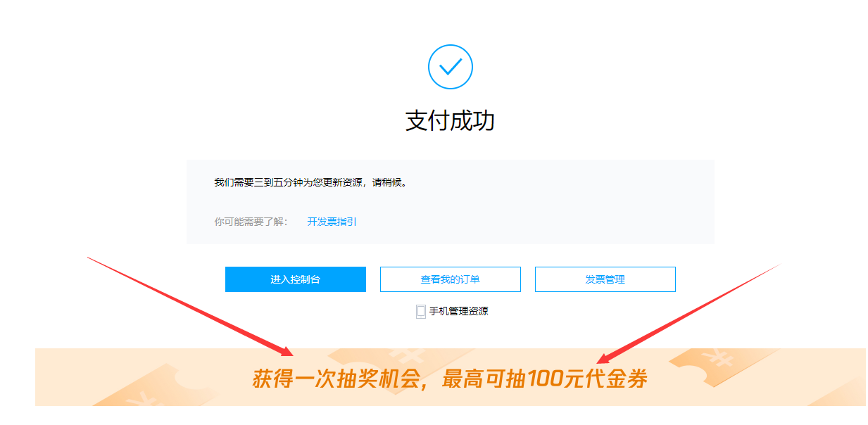Click the blue success checkmark circle icon
This screenshot has height=425, width=868.
(450, 67)
